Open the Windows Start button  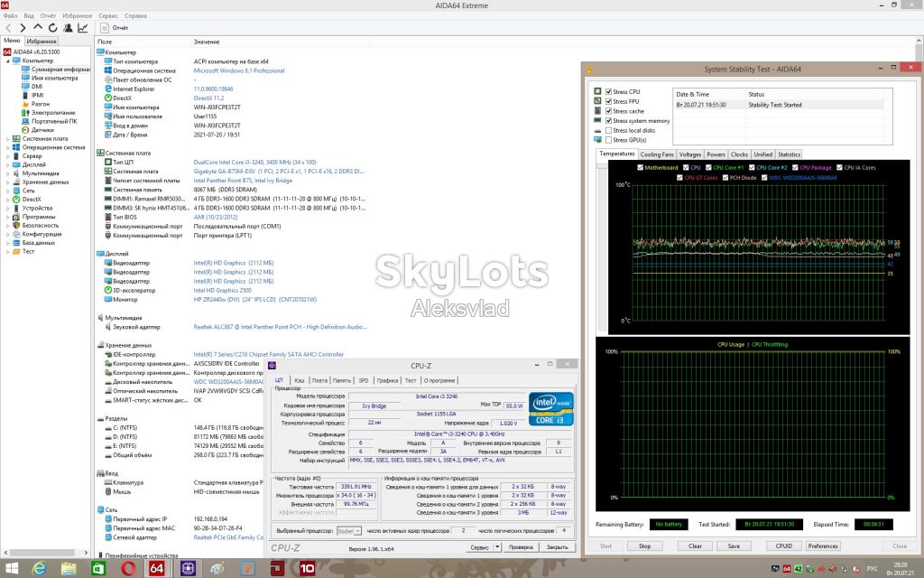click(11, 569)
